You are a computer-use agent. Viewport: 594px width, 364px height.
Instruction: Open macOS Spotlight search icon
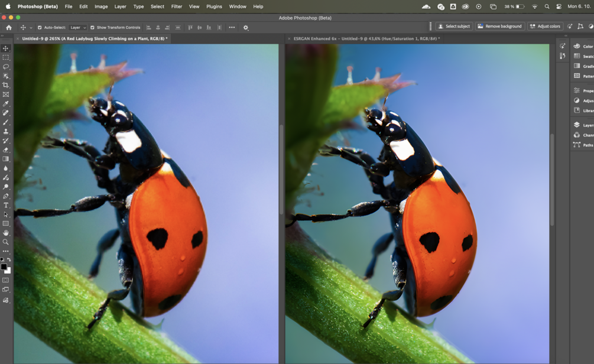[x=547, y=6]
